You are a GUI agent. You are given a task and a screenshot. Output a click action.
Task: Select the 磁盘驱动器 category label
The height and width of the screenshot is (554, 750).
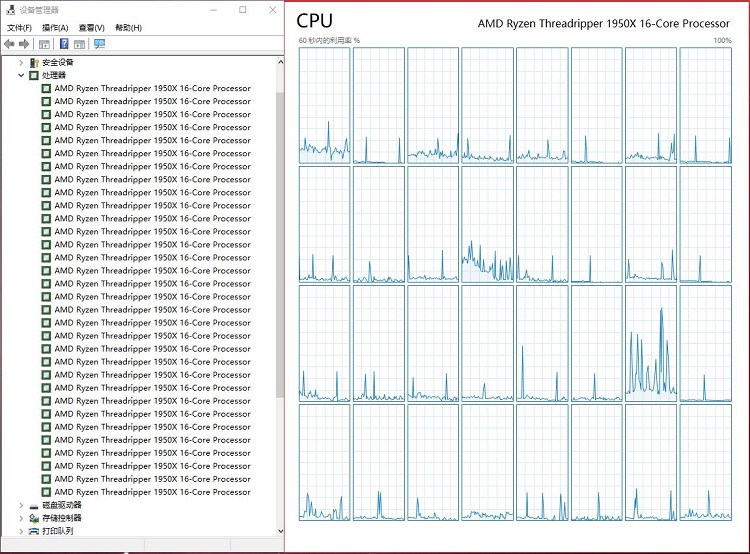pyautogui.click(x=62, y=505)
